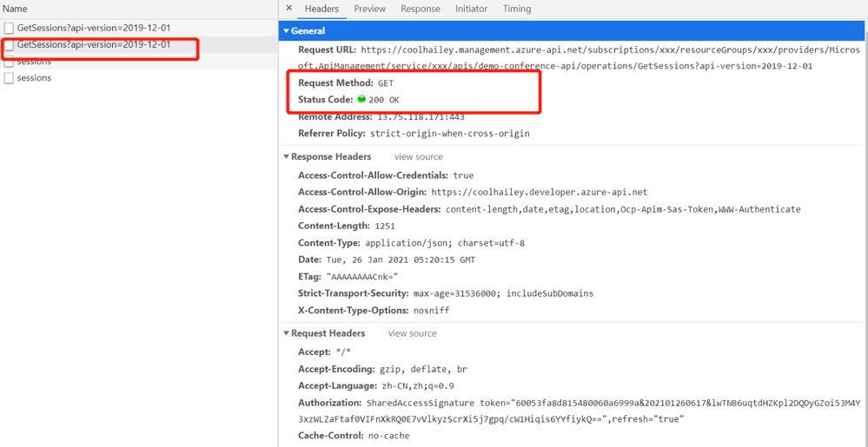This screenshot has width=868, height=447.
Task: Click the Access-Control-Expose-Headers header name
Action: 369,209
